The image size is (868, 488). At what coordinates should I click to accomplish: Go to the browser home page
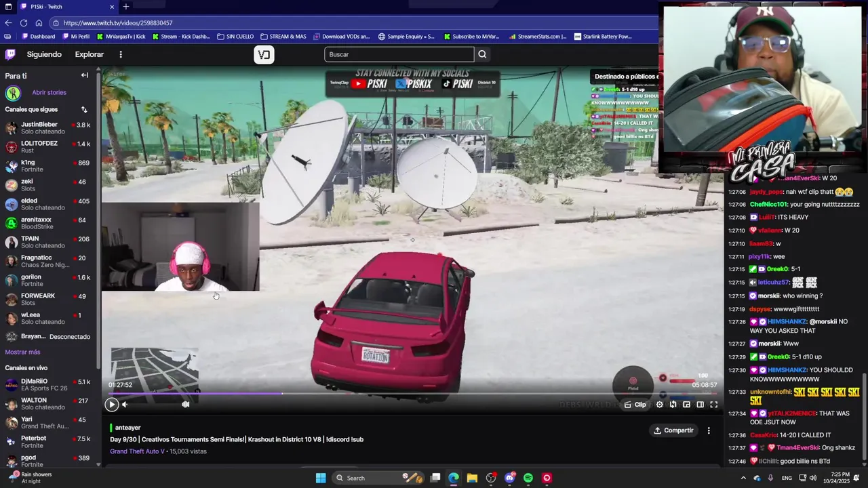point(39,22)
